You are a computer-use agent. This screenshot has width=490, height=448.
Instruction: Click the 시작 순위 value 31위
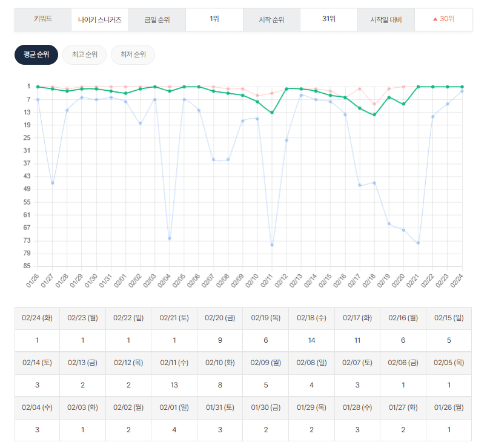point(329,19)
